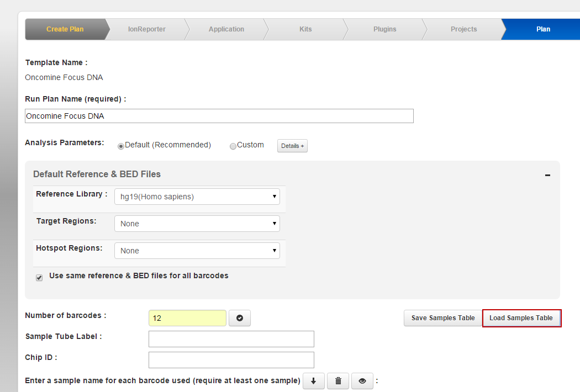Go to the IonReporter step
580x392 pixels.
[x=147, y=29]
